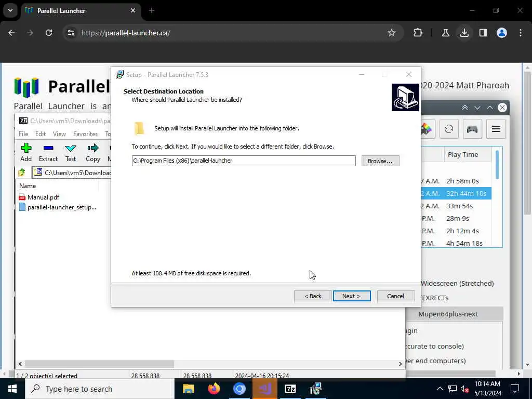The image size is (532, 399).
Task: Reload the parallel-launcher.ca page
Action: [x=49, y=33]
